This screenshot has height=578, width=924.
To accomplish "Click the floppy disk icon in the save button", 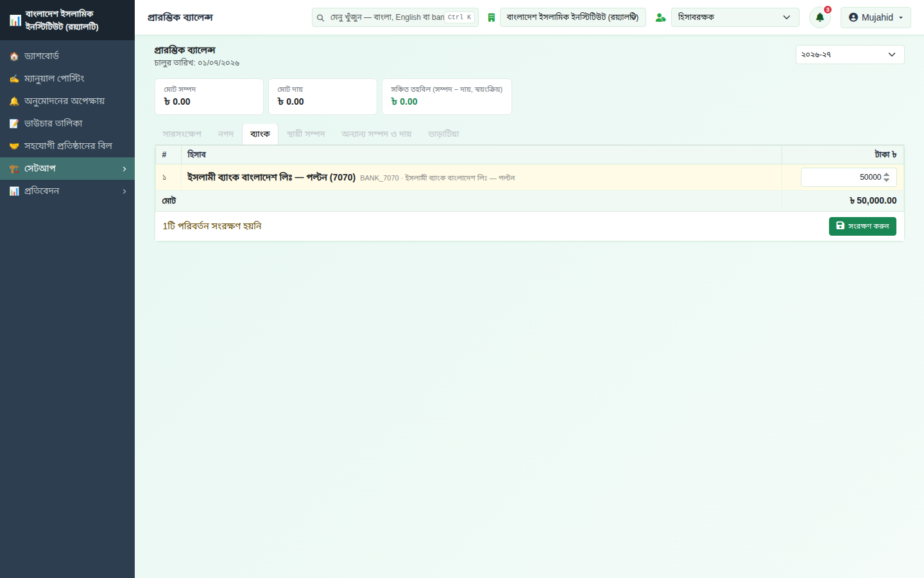I will (x=841, y=226).
